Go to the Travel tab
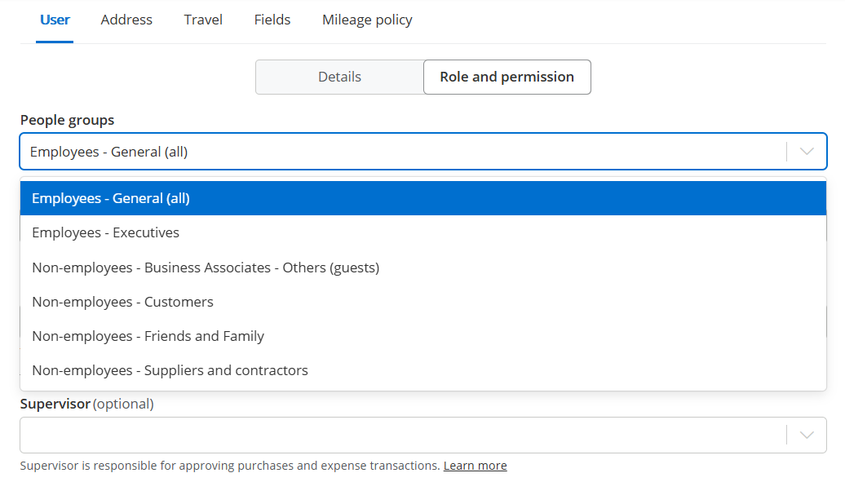Viewport: 845px width, 504px height. pyautogui.click(x=203, y=20)
